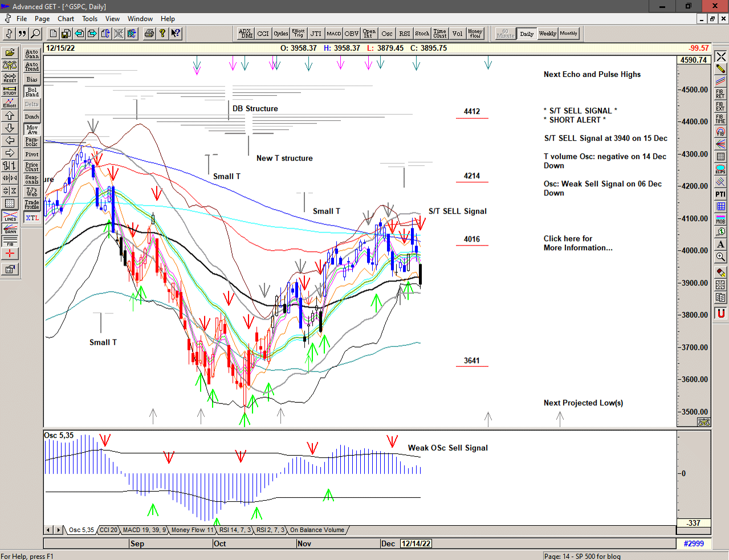Viewport: 729px width, 560px height.
Task: Switch to On Balance Volume tab
Action: [317, 530]
